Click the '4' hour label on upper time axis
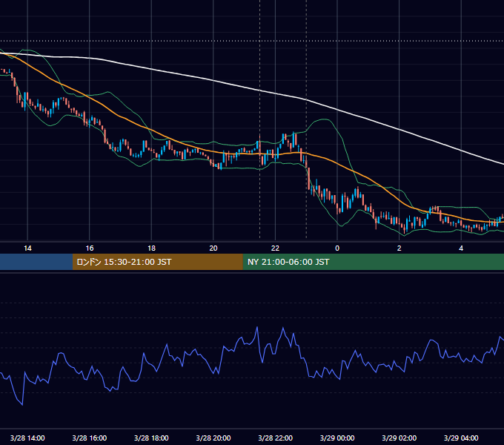The image size is (504, 445). (461, 248)
